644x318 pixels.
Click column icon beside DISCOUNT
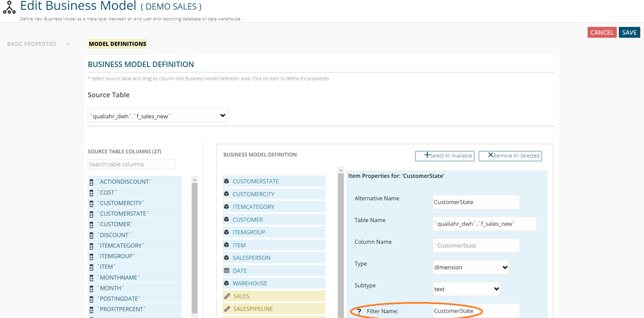(91, 235)
